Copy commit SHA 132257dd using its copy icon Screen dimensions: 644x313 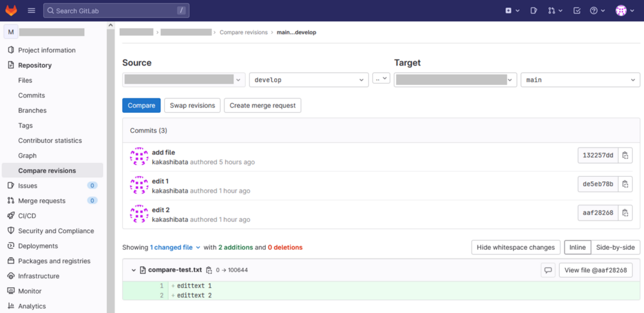pyautogui.click(x=625, y=155)
